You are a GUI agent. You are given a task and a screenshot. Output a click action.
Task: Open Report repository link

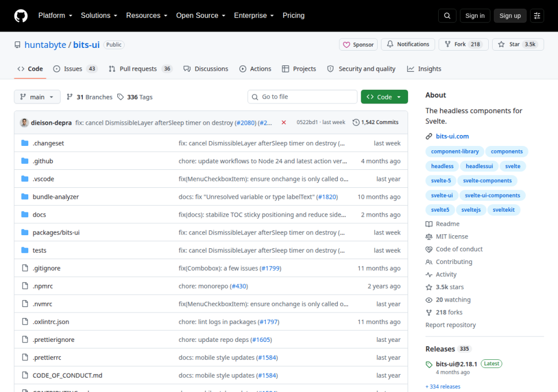click(x=451, y=325)
